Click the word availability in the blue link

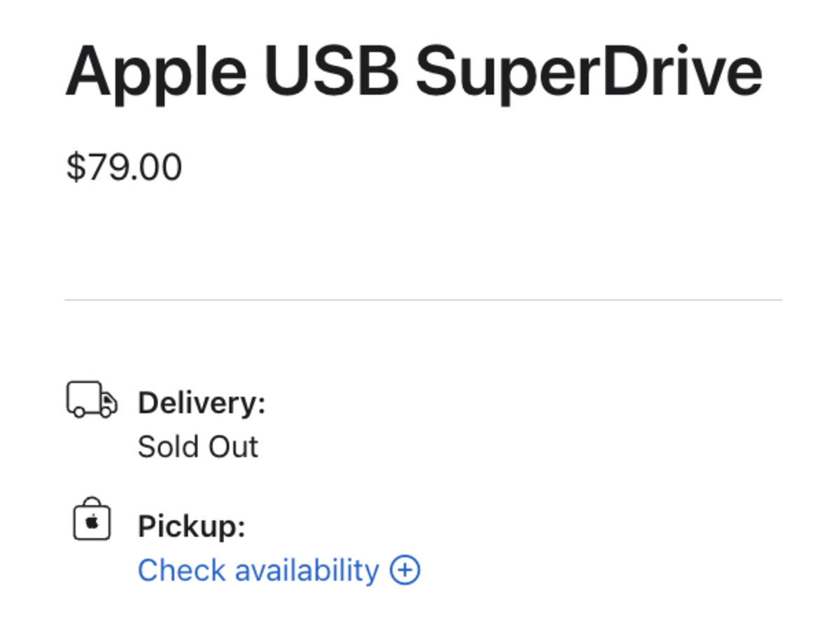(307, 570)
